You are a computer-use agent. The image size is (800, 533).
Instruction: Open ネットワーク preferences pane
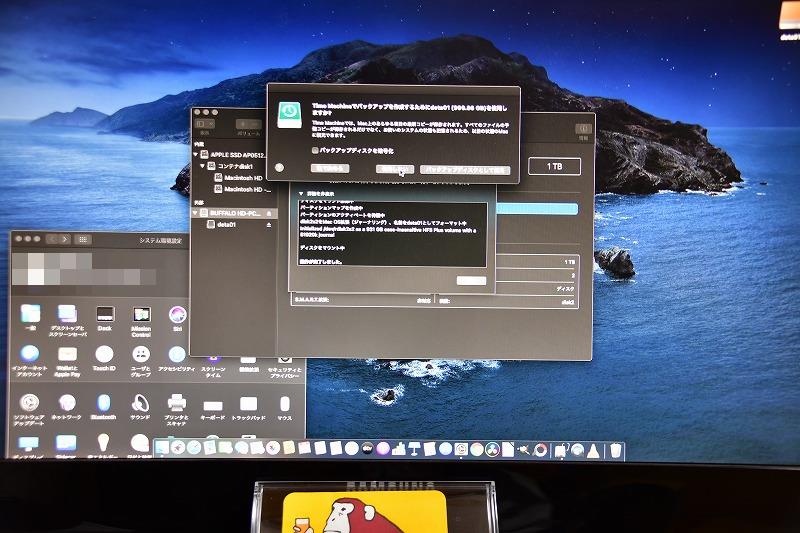point(67,407)
